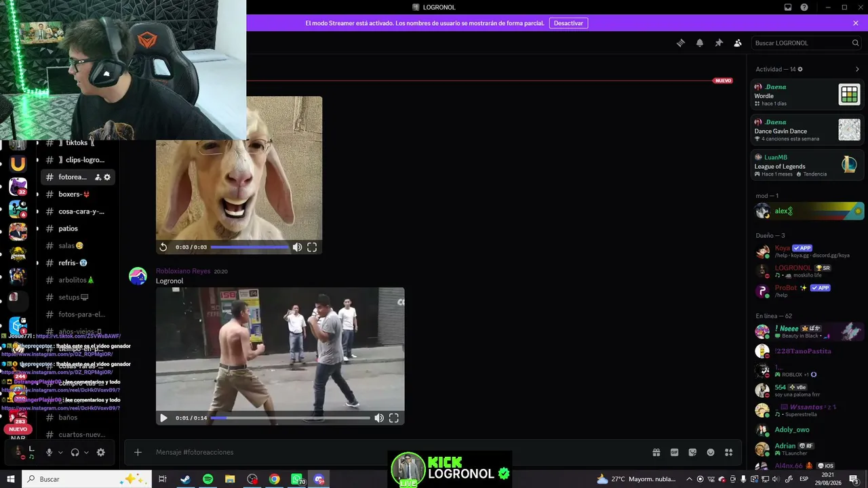
Task: Open the boxers channel
Action: point(77,195)
